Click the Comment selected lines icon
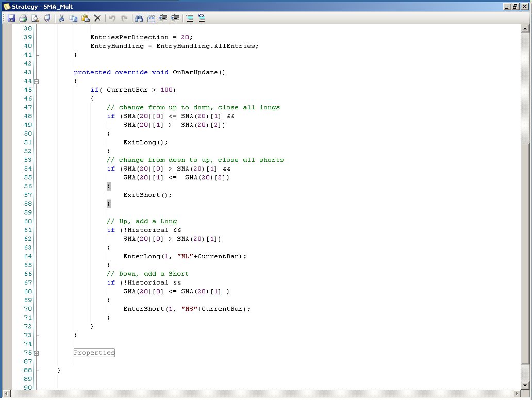This screenshot has width=532, height=400. [x=190, y=19]
